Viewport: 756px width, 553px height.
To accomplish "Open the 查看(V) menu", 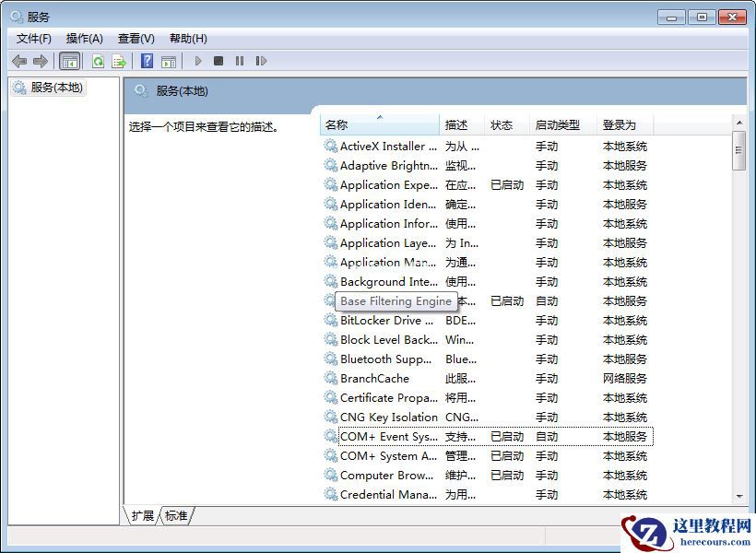I will 135,38.
